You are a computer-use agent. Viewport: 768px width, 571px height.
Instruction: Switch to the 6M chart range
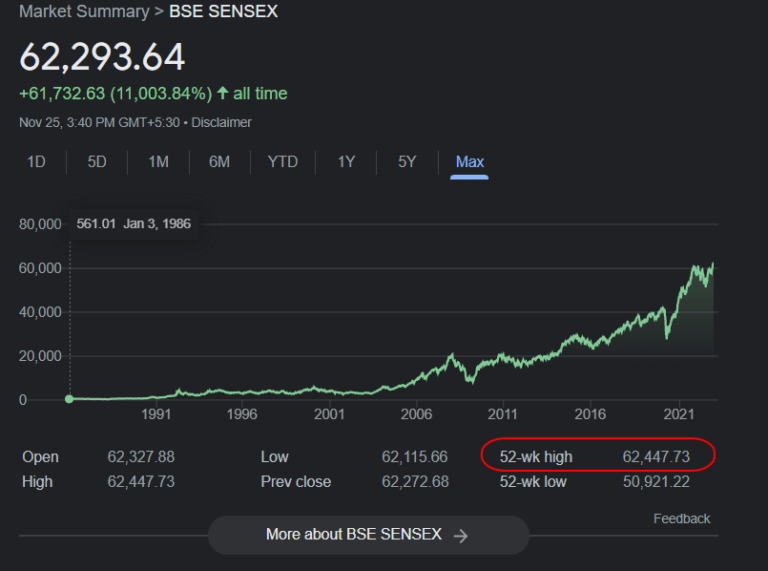pos(220,161)
